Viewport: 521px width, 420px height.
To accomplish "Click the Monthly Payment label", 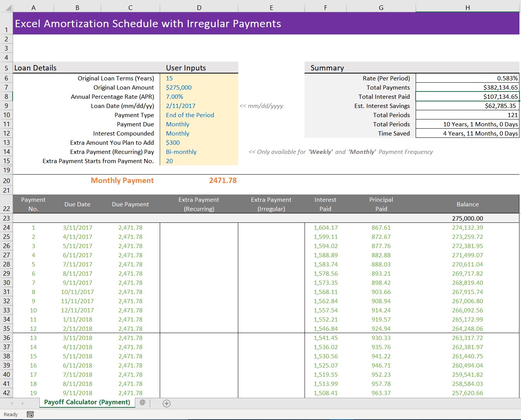I will click(x=122, y=180).
